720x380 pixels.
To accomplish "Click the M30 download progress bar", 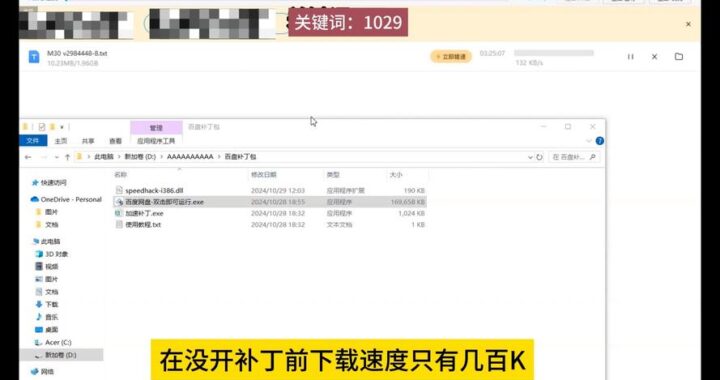I will click(554, 53).
